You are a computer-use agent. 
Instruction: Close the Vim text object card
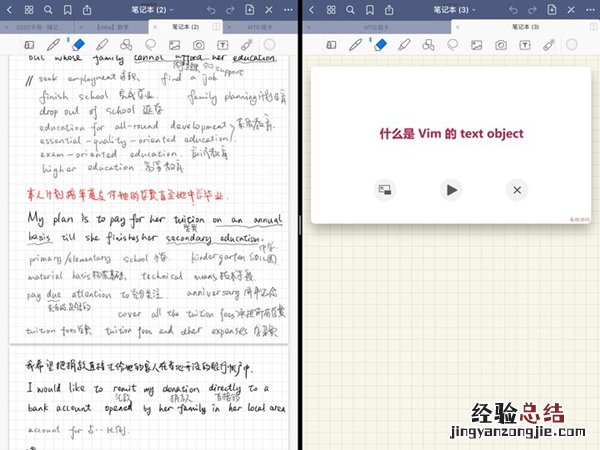point(517,190)
